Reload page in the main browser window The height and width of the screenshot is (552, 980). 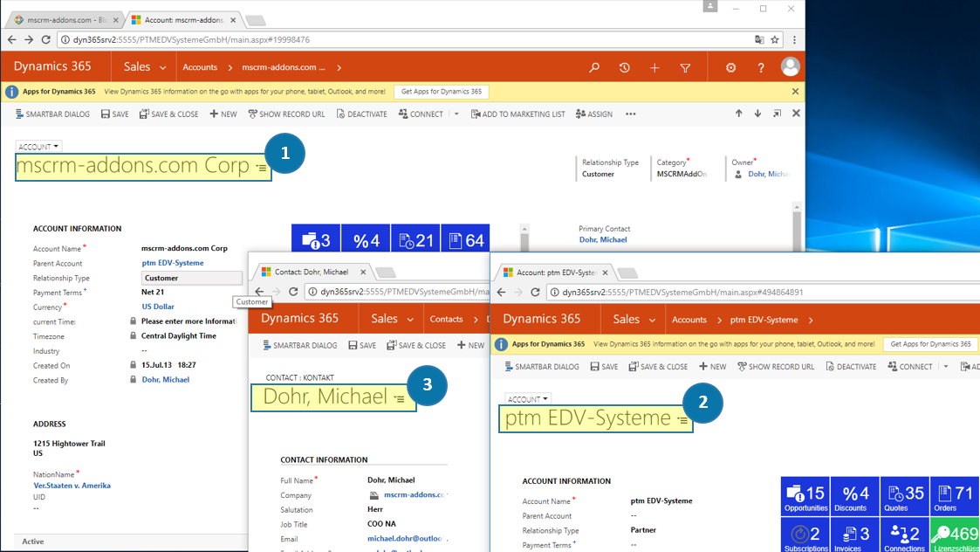[x=45, y=39]
